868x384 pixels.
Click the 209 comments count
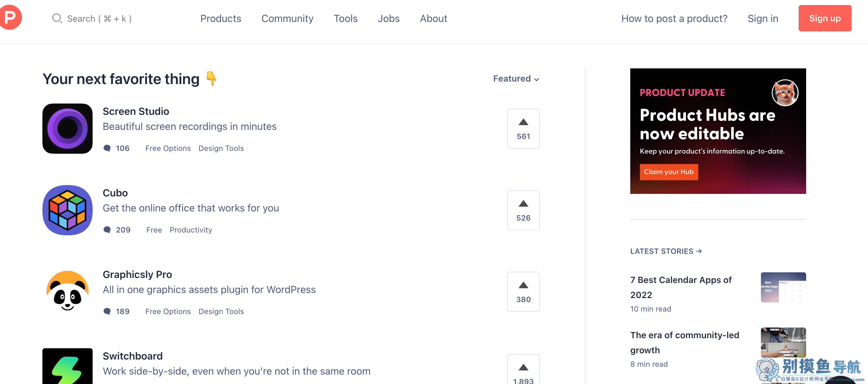coord(123,230)
